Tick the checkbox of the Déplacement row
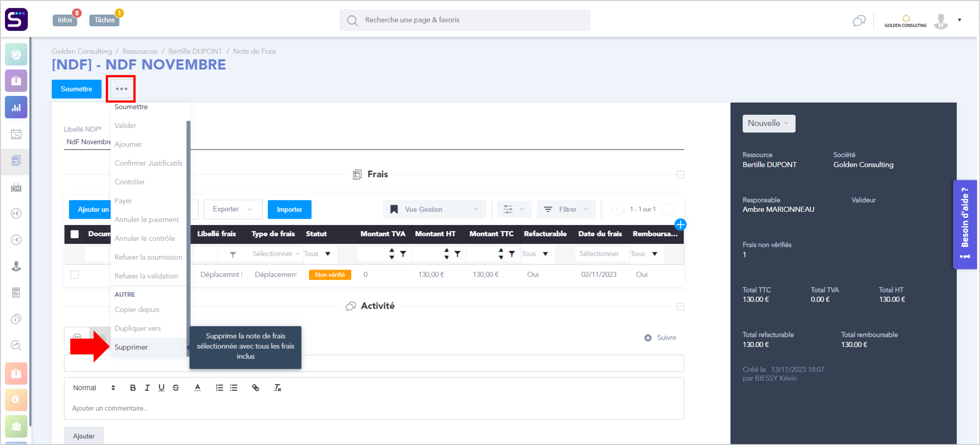This screenshot has height=445, width=980. coord(74,275)
